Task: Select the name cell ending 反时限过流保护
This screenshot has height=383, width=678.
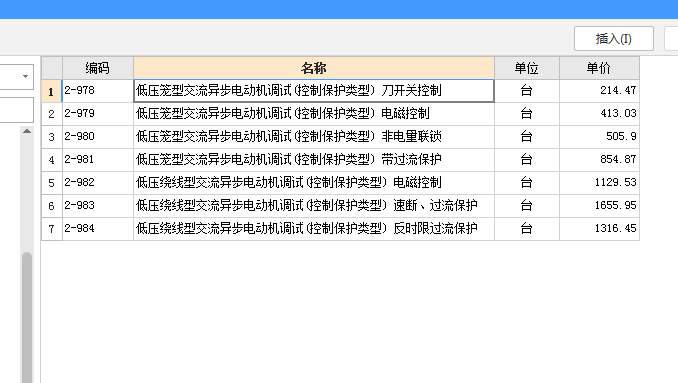Action: tap(314, 228)
